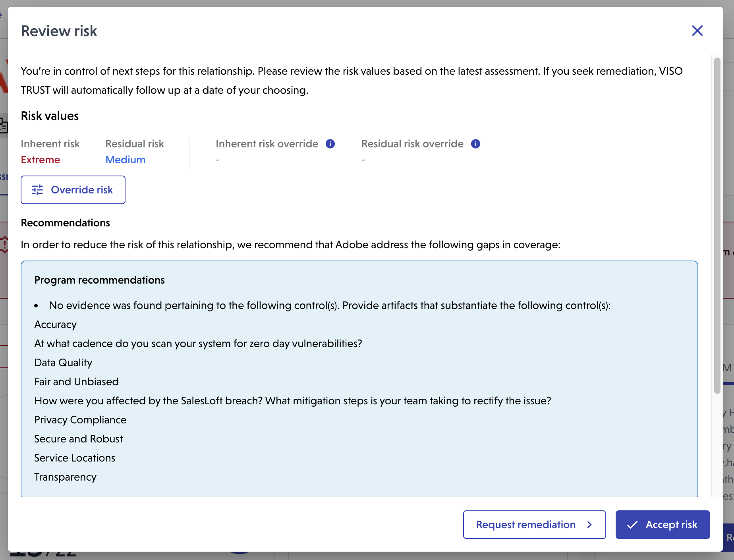Screen dimensions: 734x560
Task: Select the Extreme inherent risk value
Action: point(41,160)
